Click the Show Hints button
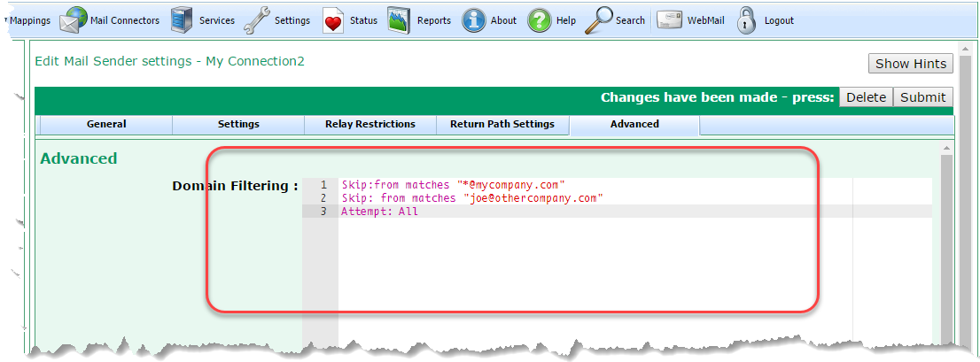The height and width of the screenshot is (362, 980). click(911, 64)
